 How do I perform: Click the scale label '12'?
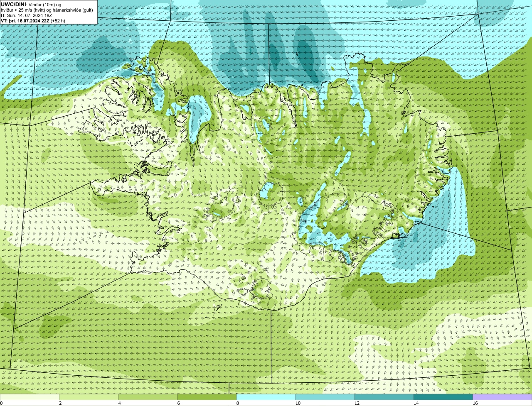coord(357,403)
